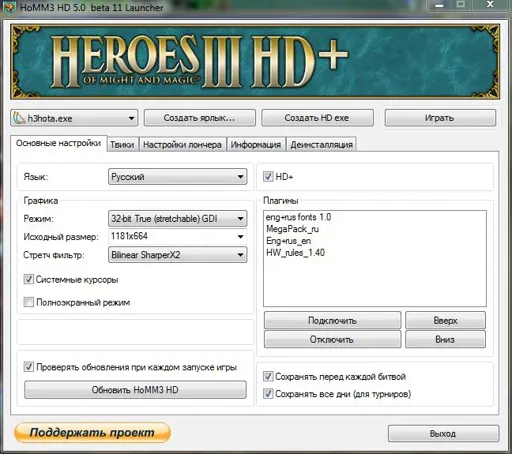Viewport: 512px width, 454px height.
Task: Click the Создать ярлык button
Action: pos(200,118)
